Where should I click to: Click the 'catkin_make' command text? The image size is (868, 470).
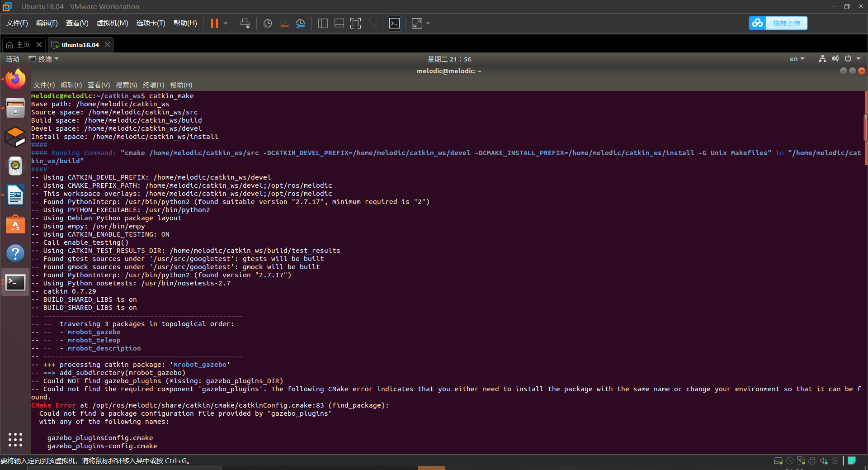[171, 96]
